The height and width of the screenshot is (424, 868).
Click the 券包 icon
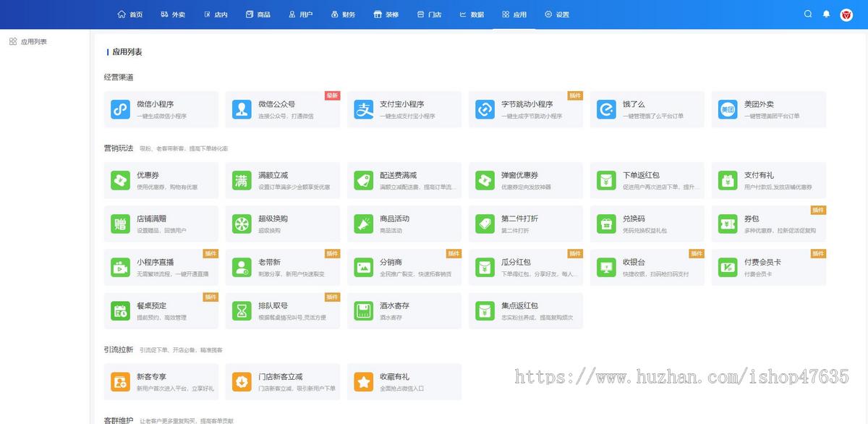(728, 224)
